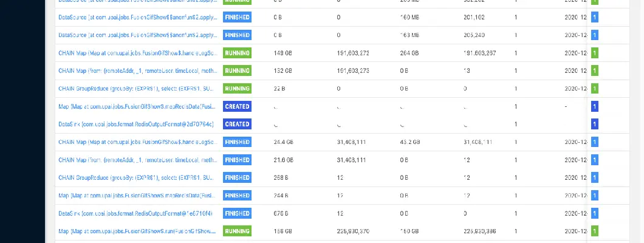Screen dimensions: 644x243
Task: Click the FINISHED badge on the 676 B row
Action: [x=237, y=213]
